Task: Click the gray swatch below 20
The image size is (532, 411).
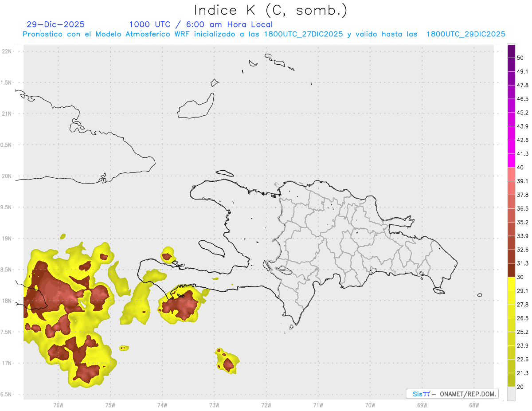Action: point(511,394)
